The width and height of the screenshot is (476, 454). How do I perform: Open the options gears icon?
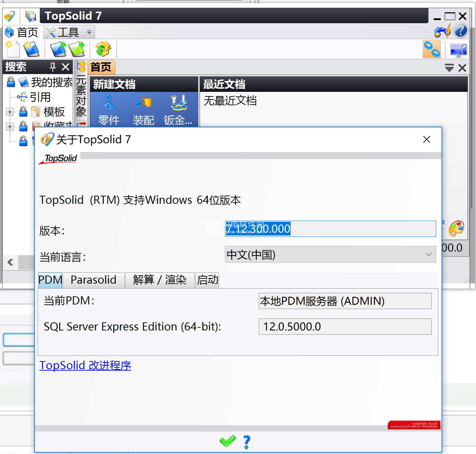click(432, 49)
